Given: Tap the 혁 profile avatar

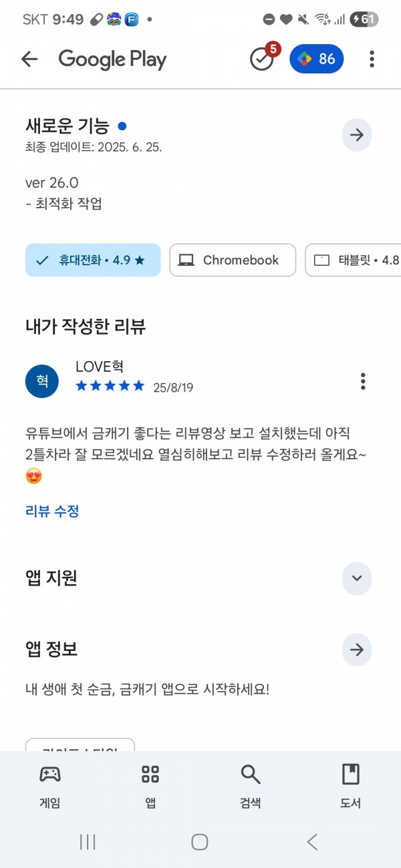Looking at the screenshot, I should (41, 381).
